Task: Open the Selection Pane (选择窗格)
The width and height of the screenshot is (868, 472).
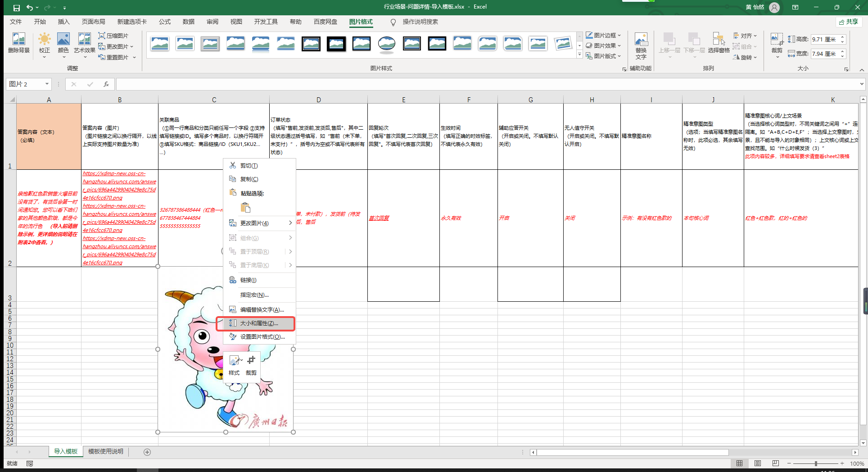Action: 719,43
